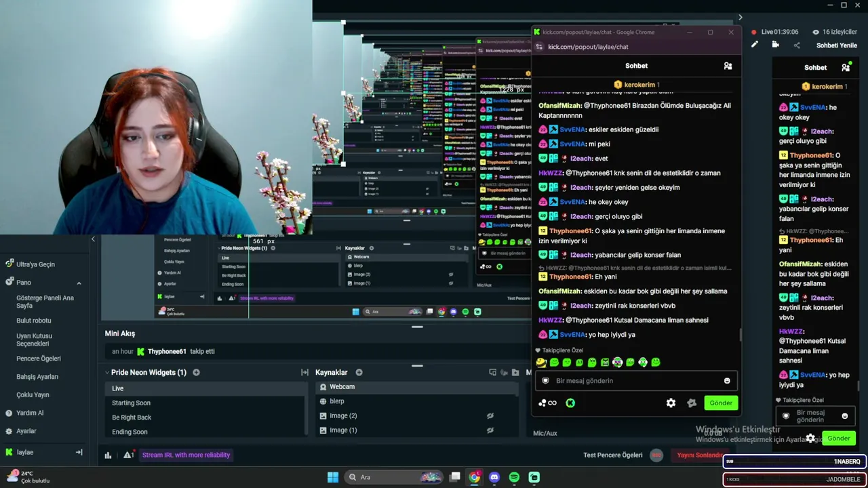
Task: Open Google Chrome from the taskbar
Action: (475, 477)
